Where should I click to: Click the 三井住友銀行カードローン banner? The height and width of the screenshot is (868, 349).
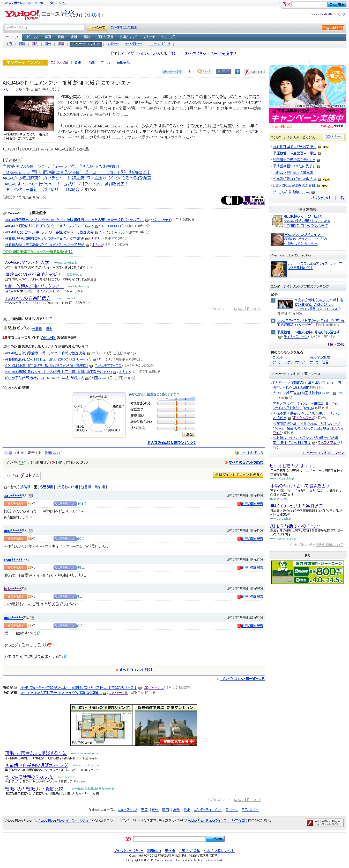308,572
